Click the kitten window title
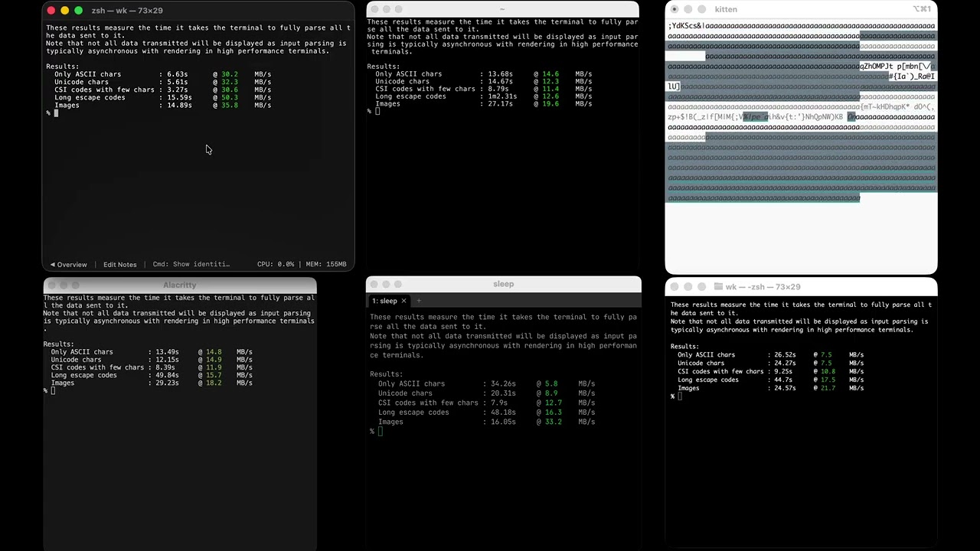 [726, 9]
